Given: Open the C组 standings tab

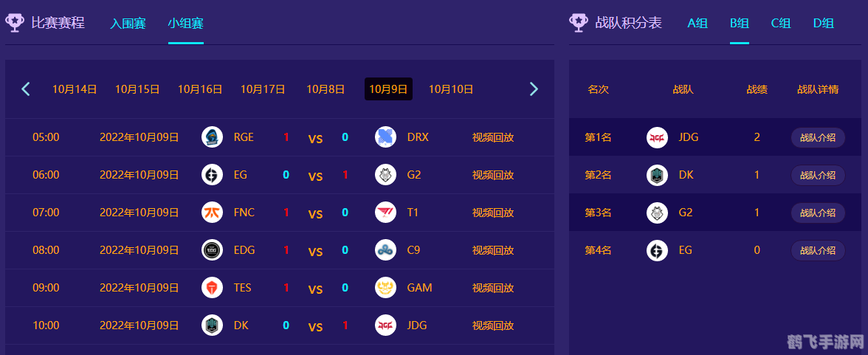Looking at the screenshot, I should 781,23.
